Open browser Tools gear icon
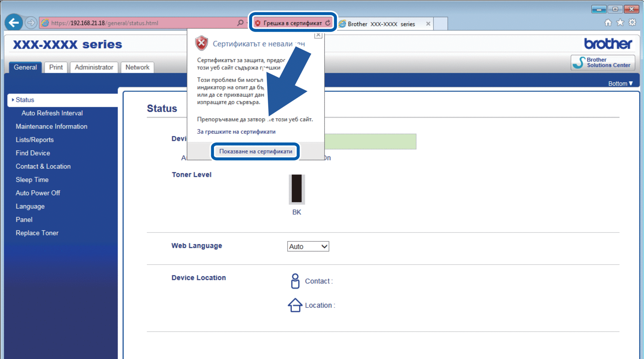 [632, 23]
